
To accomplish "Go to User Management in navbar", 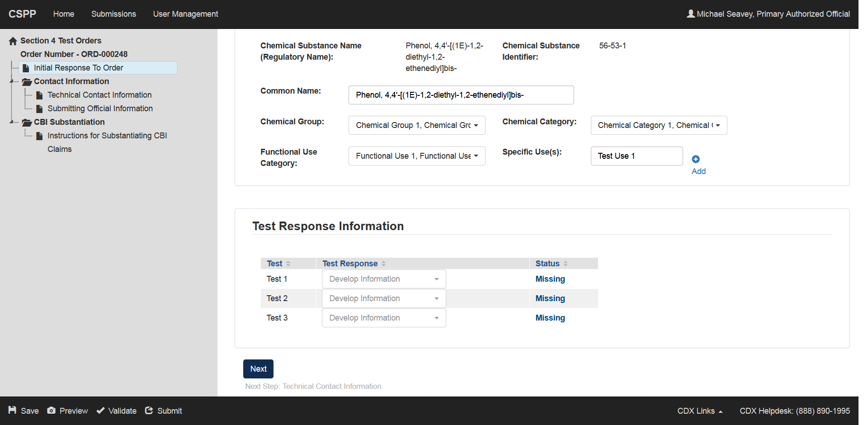I will coord(185,14).
